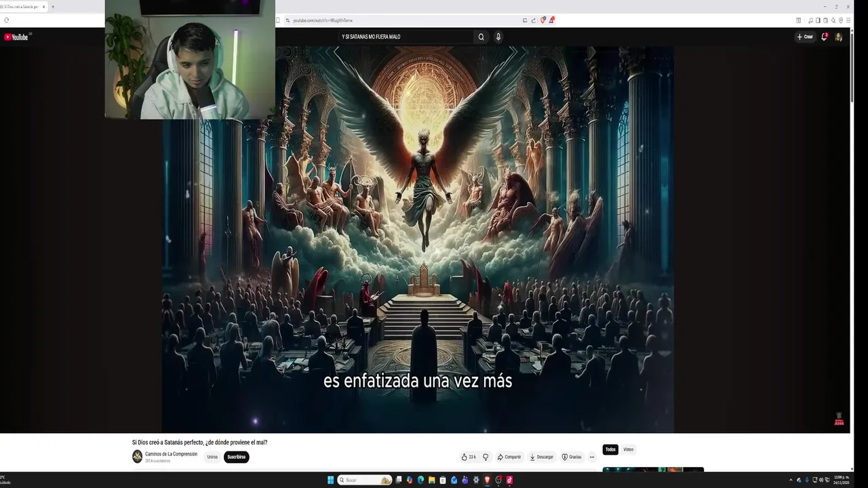Click the bookmark icon beside address bar

[x=278, y=20]
